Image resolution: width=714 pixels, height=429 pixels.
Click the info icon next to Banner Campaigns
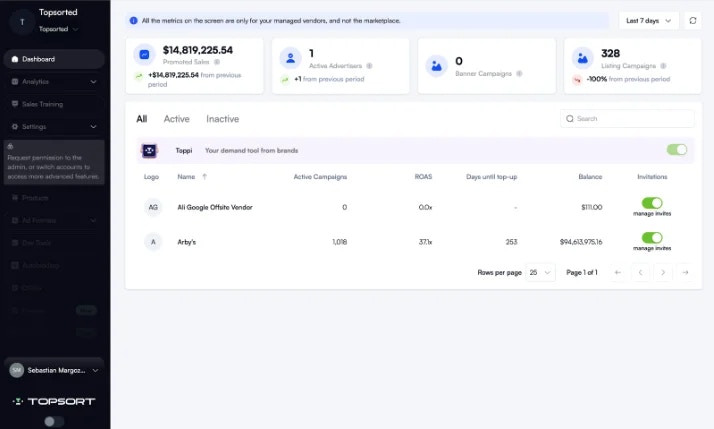click(x=519, y=74)
